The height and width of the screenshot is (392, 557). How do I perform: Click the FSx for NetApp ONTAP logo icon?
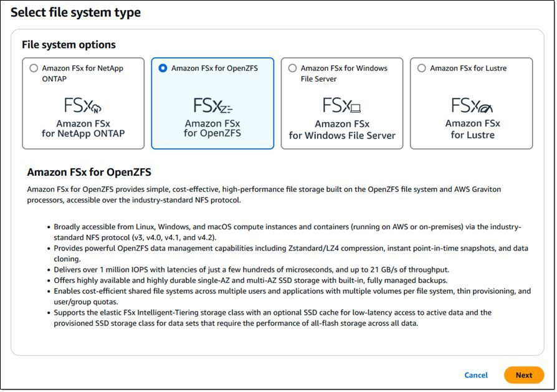click(x=83, y=107)
